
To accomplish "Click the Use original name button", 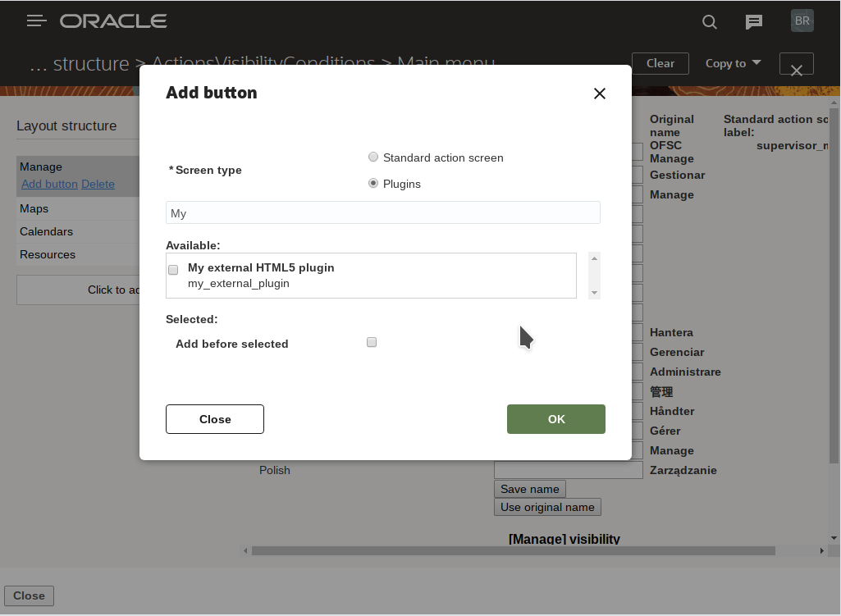I will (546, 506).
